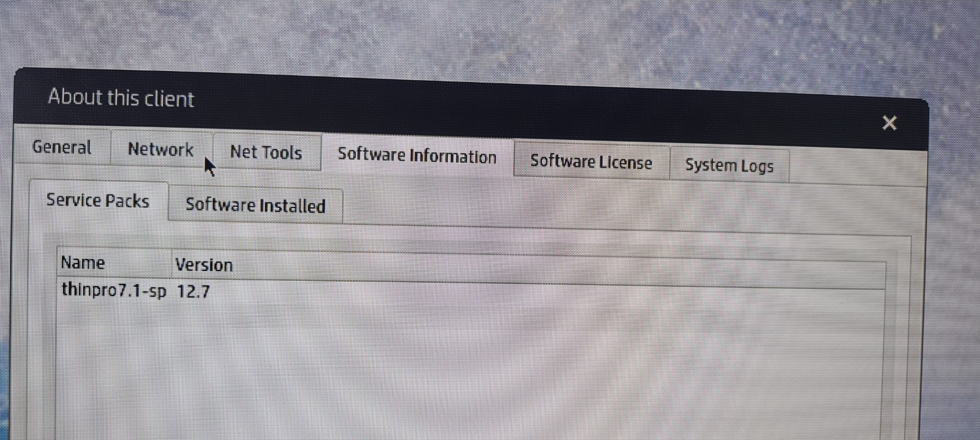View the Software License tab

[x=591, y=162]
